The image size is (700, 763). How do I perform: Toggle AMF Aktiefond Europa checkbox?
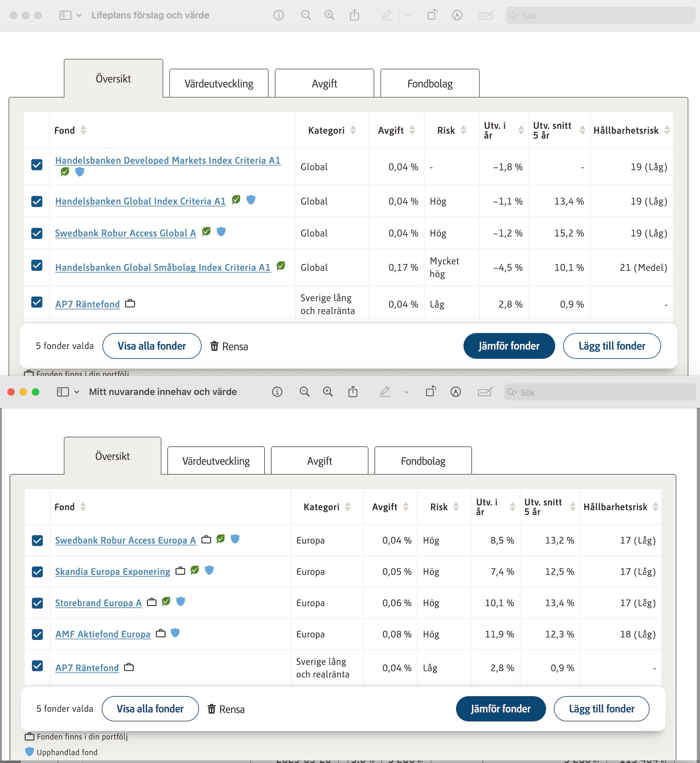tap(37, 634)
